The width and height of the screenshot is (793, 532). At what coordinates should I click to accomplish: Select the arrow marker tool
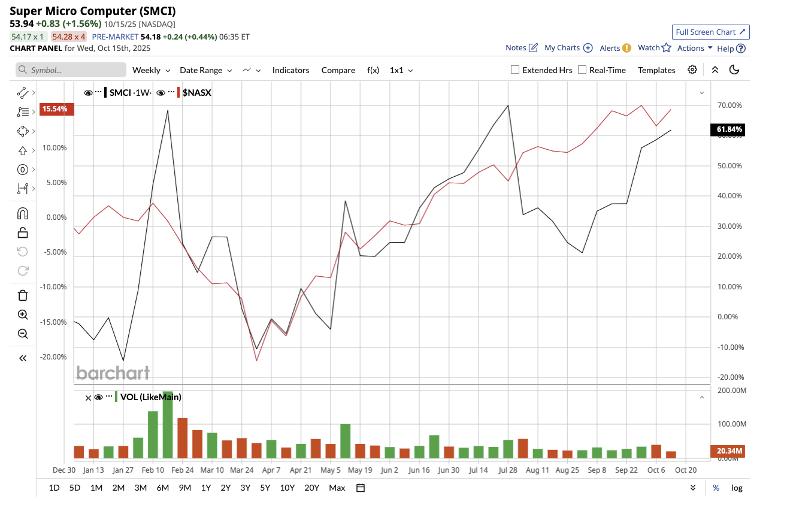[23, 150]
